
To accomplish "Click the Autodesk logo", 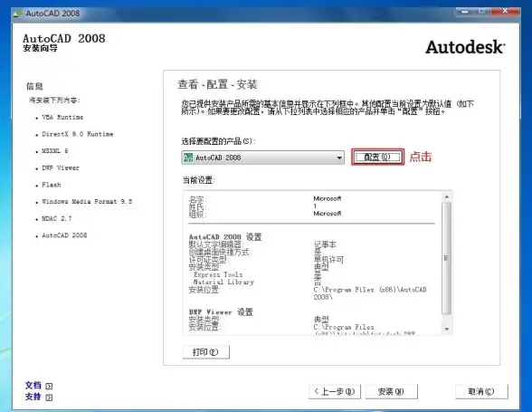I will click(x=465, y=47).
